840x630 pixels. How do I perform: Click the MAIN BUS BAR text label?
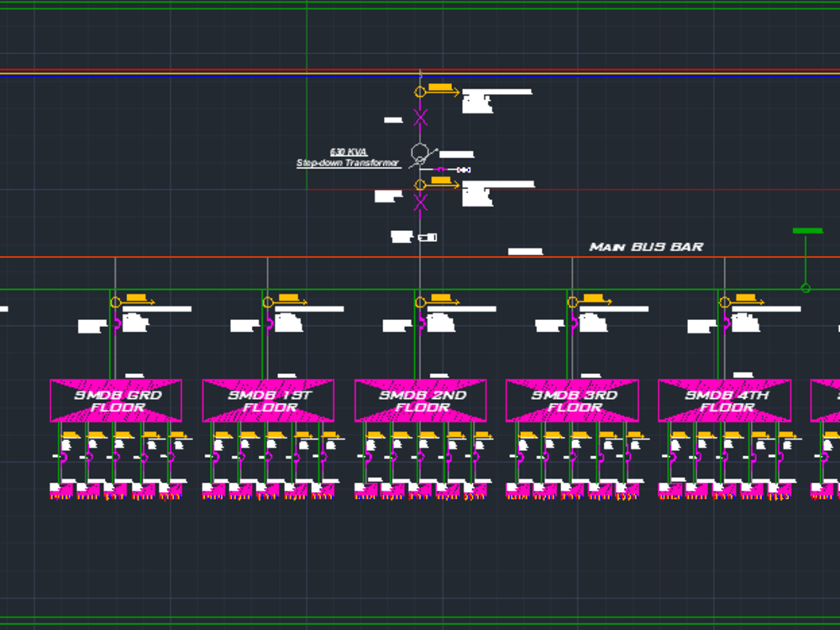click(x=647, y=247)
